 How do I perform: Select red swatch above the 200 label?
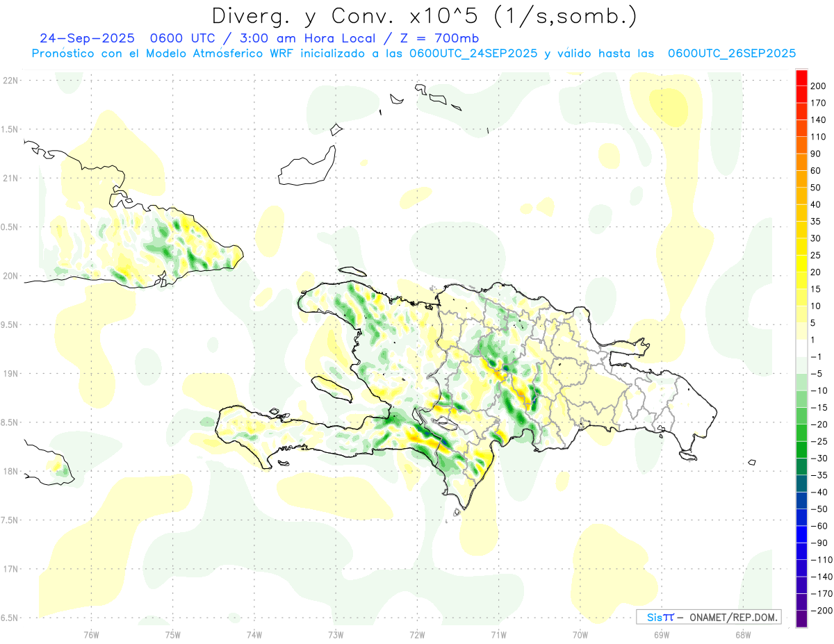[801, 78]
